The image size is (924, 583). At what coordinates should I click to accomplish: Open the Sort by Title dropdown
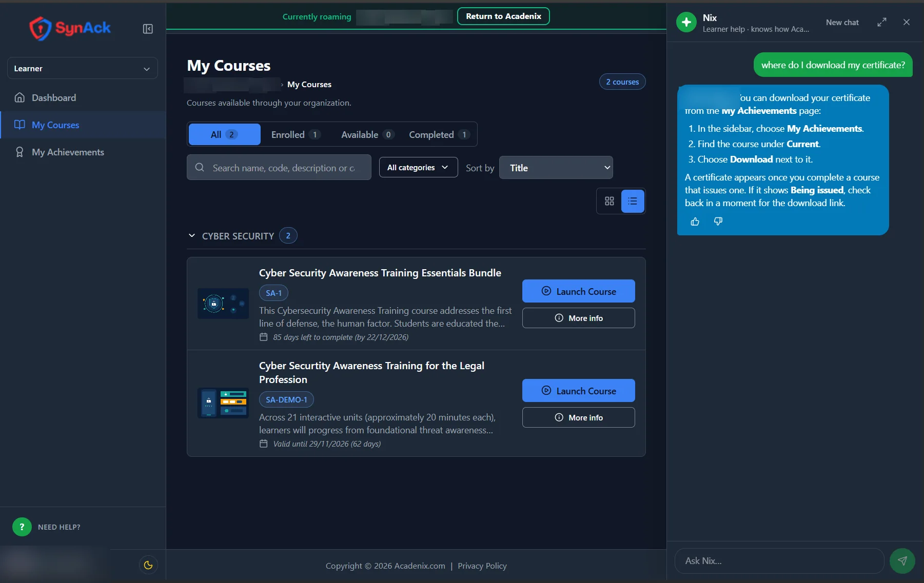[x=556, y=168]
